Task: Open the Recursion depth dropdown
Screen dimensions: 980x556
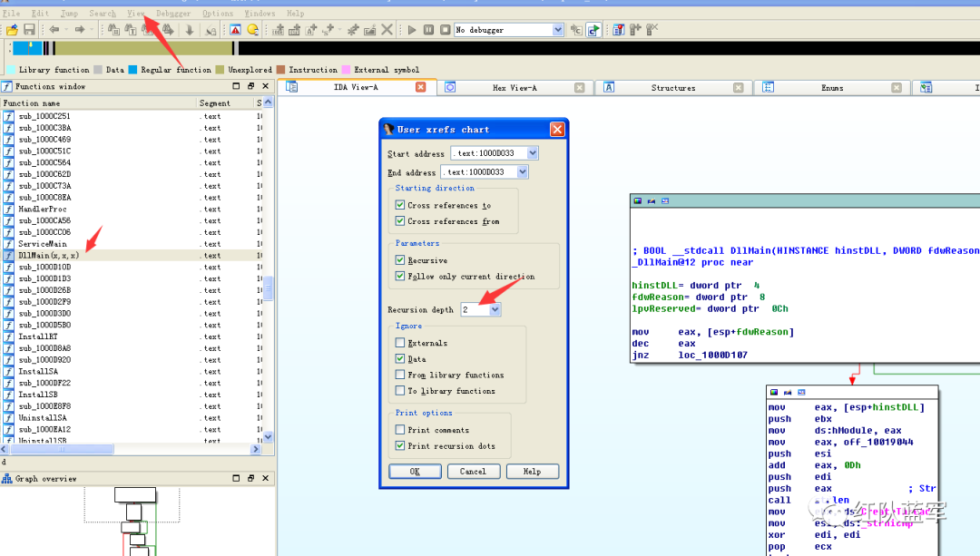Action: point(495,309)
